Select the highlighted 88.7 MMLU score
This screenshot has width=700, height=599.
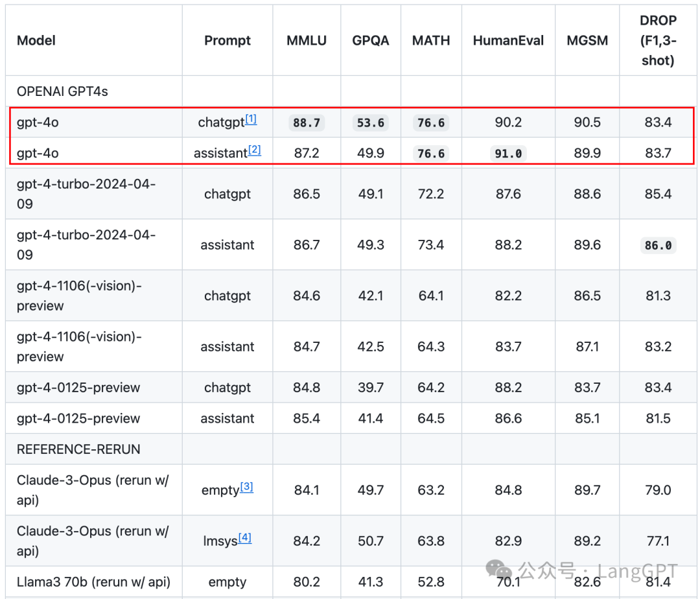click(307, 123)
